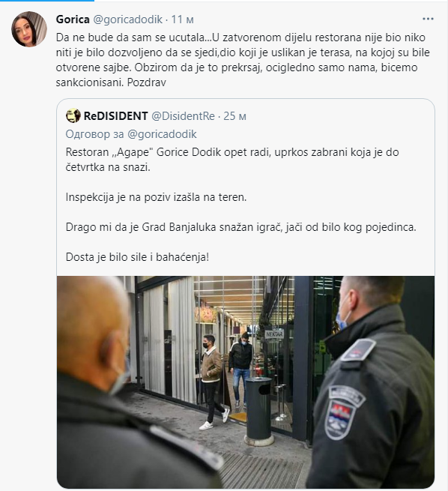Viewport: 448px width, 491px height.
Task: Click the line Inspekcija je na poziv izašla
Action: pos(156,197)
